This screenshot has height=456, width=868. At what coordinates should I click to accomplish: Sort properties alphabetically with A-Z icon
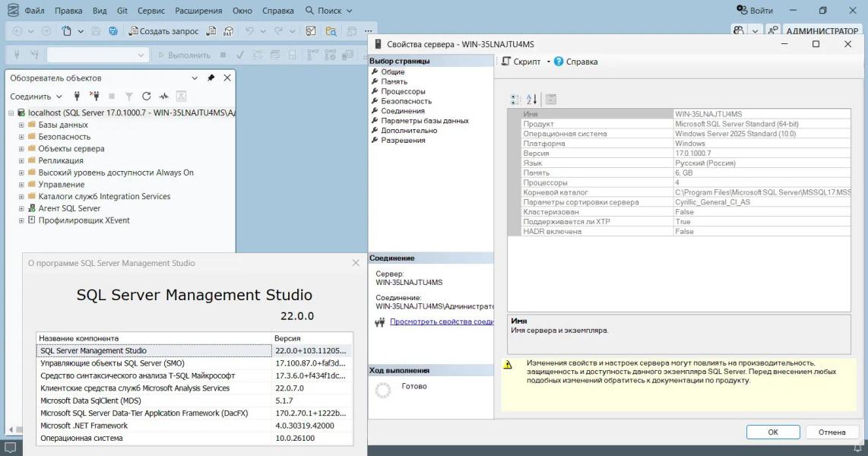click(532, 99)
